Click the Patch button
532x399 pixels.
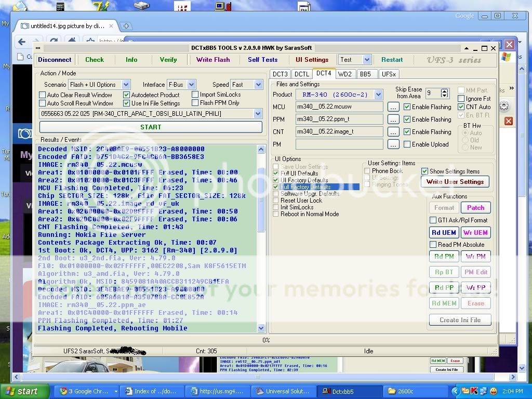click(x=476, y=208)
